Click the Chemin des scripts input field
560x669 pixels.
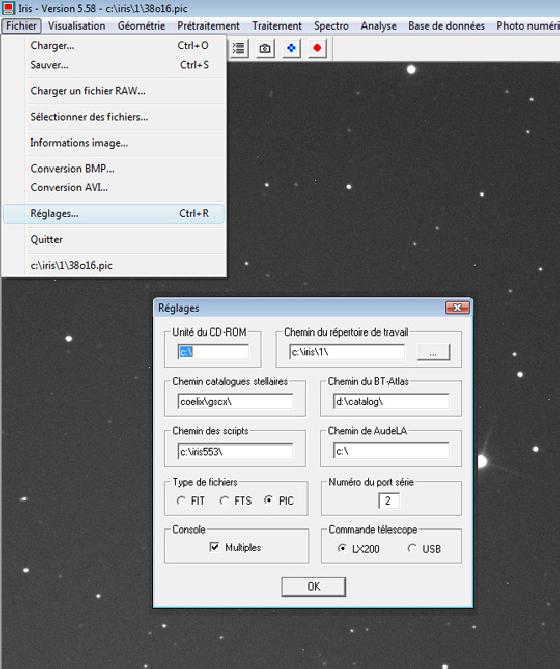[235, 451]
